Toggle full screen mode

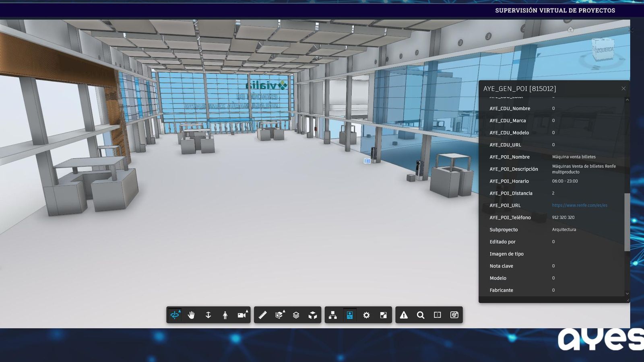[383, 315]
